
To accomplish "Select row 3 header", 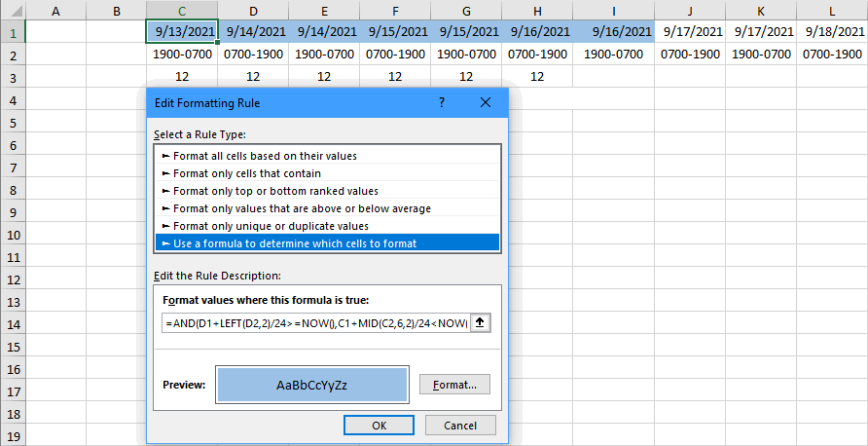I will coord(13,77).
